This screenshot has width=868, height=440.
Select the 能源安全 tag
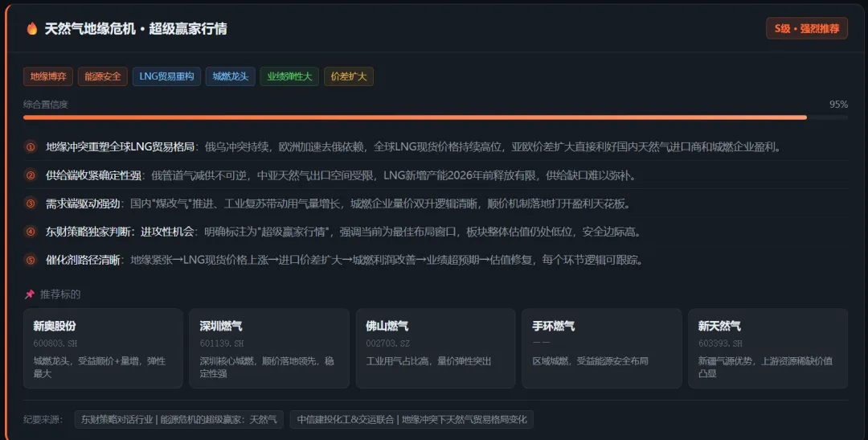[x=102, y=76]
